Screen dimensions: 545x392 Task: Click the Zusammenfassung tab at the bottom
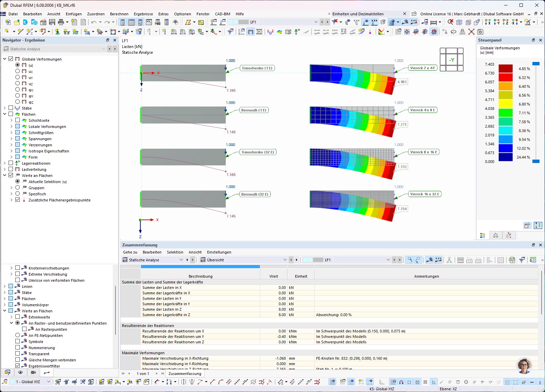point(184,374)
